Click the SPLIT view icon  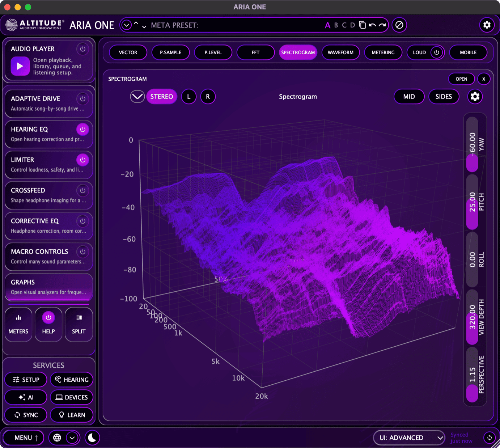[79, 318]
